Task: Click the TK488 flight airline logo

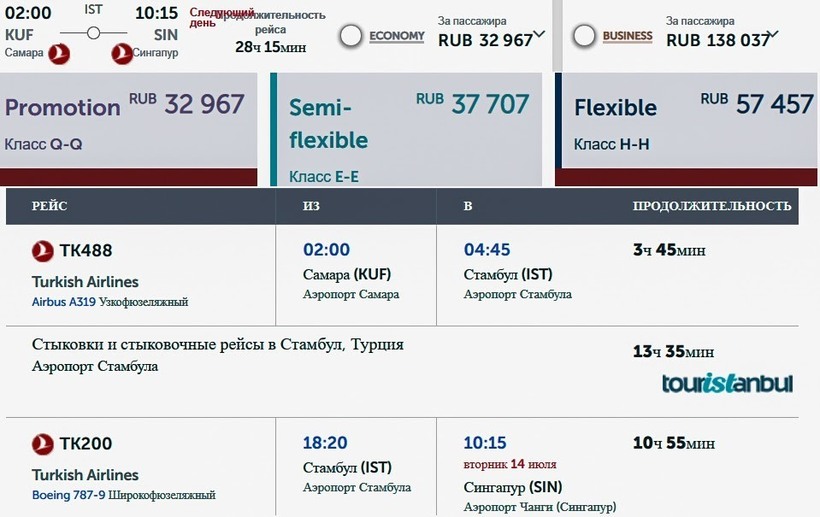Action: click(x=43, y=250)
